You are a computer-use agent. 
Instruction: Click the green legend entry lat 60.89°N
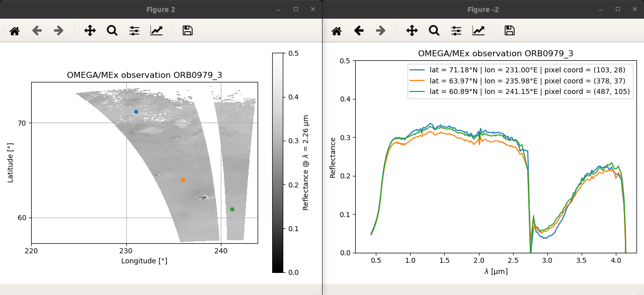coord(518,91)
